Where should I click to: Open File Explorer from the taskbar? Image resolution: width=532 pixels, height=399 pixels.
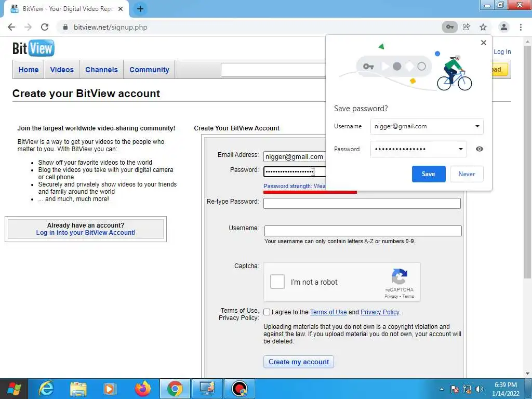point(78,389)
